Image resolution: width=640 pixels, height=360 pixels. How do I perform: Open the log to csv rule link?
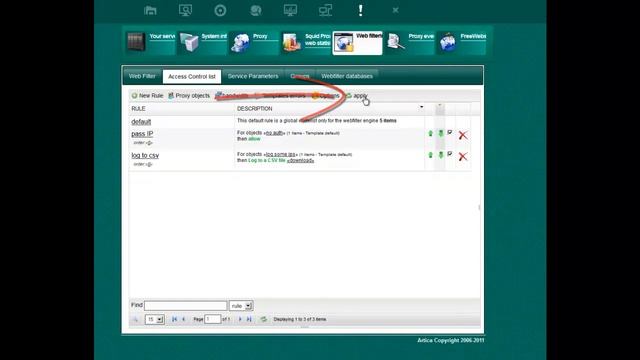tap(145, 155)
